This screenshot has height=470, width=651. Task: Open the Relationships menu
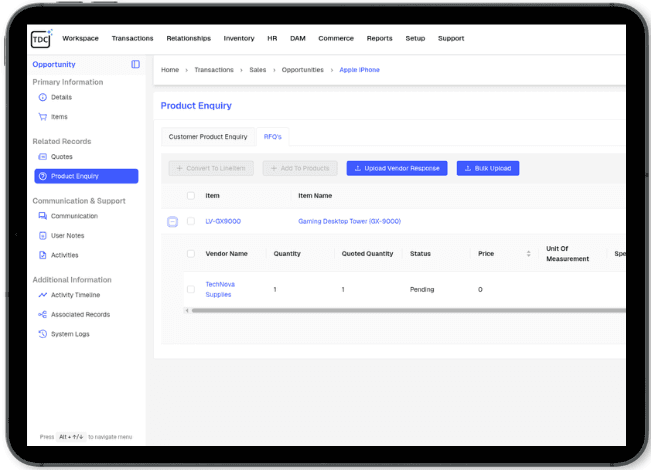point(188,38)
